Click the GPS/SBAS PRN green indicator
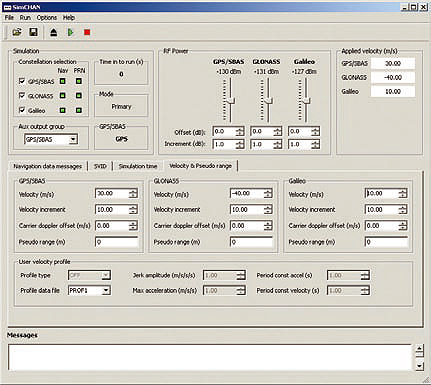 (79, 81)
